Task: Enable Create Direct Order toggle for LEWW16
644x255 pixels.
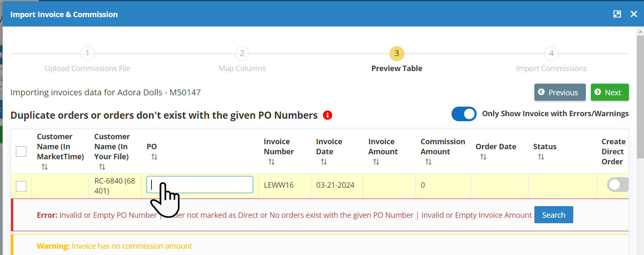Action: click(x=618, y=185)
